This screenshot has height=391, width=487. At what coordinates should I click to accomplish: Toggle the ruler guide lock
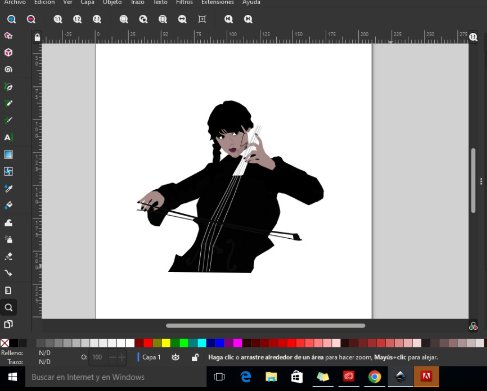[37, 37]
